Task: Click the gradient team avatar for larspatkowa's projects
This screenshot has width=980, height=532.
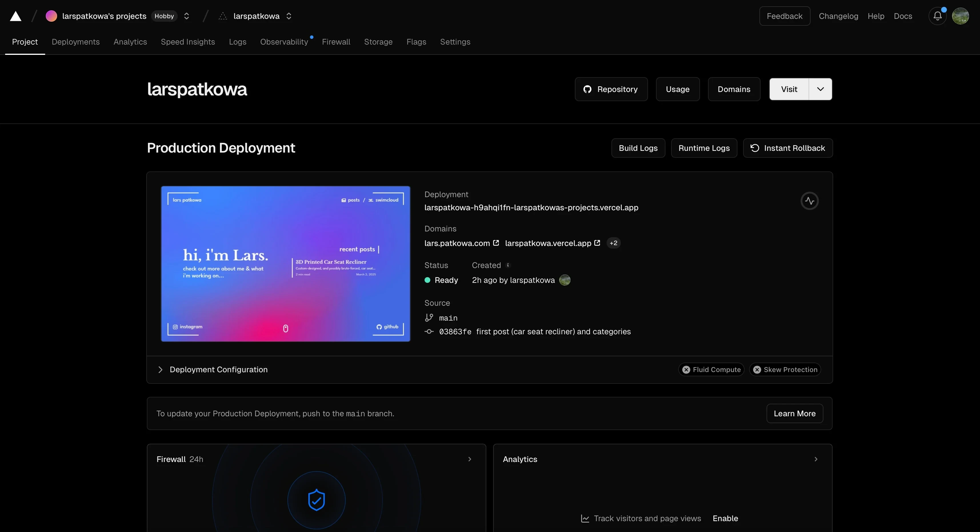Action: pos(51,16)
